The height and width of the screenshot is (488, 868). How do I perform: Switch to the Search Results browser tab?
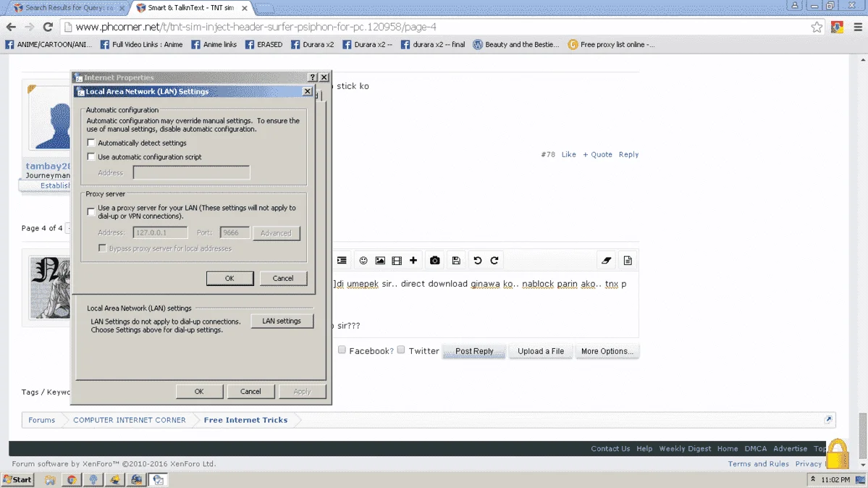coord(69,8)
